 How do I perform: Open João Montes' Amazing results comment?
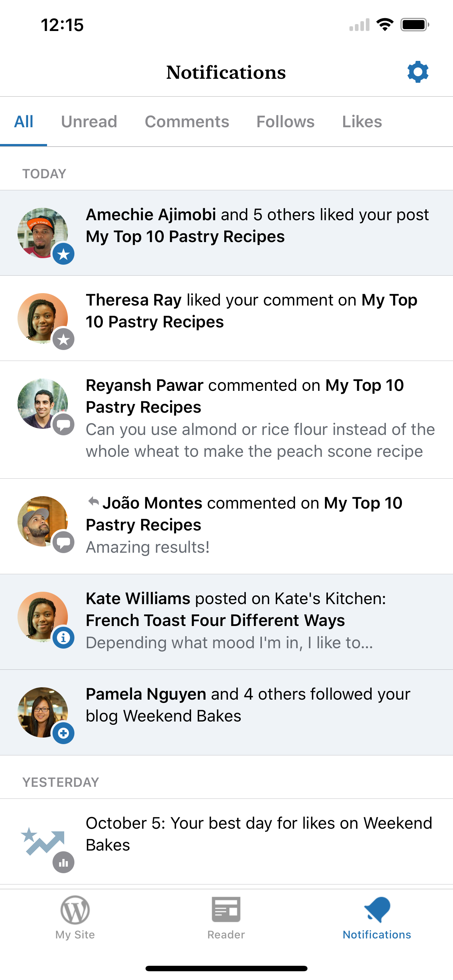(226, 526)
